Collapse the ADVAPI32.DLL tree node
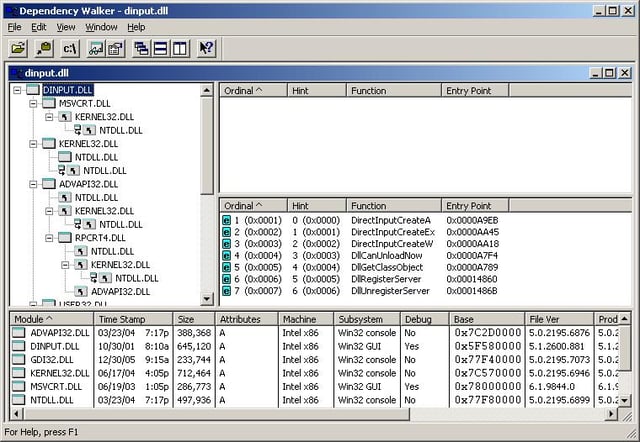 (x=33, y=184)
